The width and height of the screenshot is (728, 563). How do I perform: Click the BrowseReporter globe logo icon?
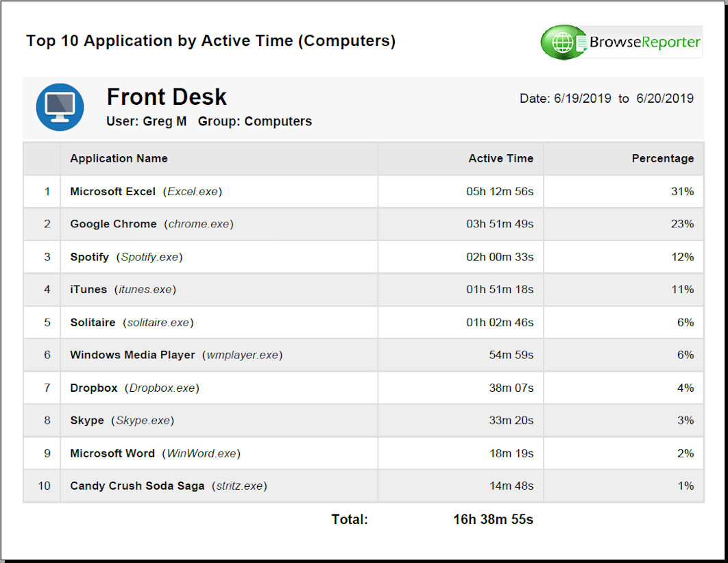[563, 42]
